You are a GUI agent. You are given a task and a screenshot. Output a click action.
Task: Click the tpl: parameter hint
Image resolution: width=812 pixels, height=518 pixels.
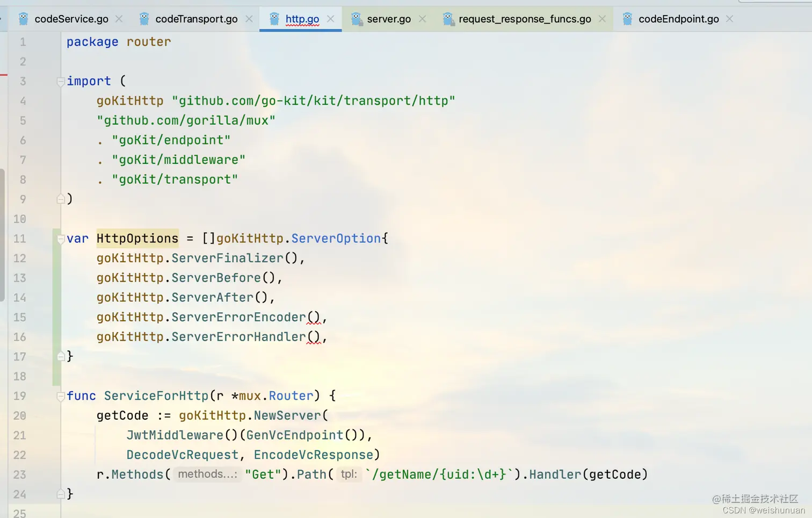point(349,474)
